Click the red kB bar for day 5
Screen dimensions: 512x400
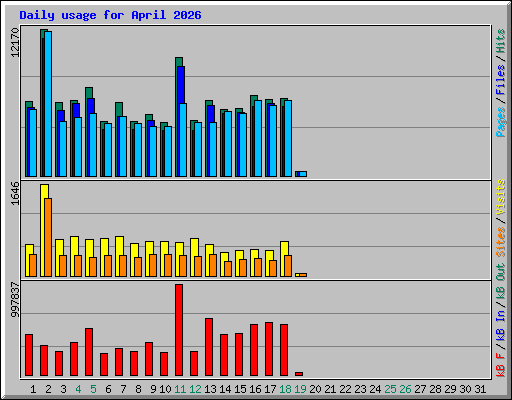(89, 352)
